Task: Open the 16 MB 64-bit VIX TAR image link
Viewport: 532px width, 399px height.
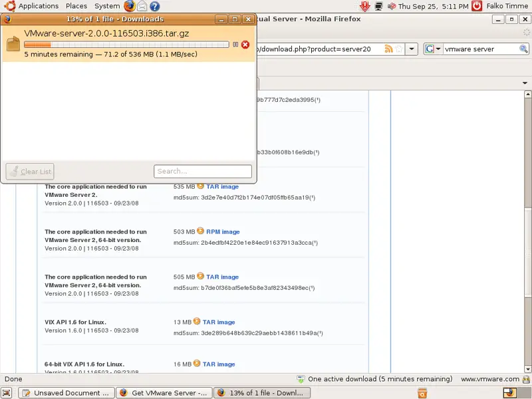Action: coord(219,364)
